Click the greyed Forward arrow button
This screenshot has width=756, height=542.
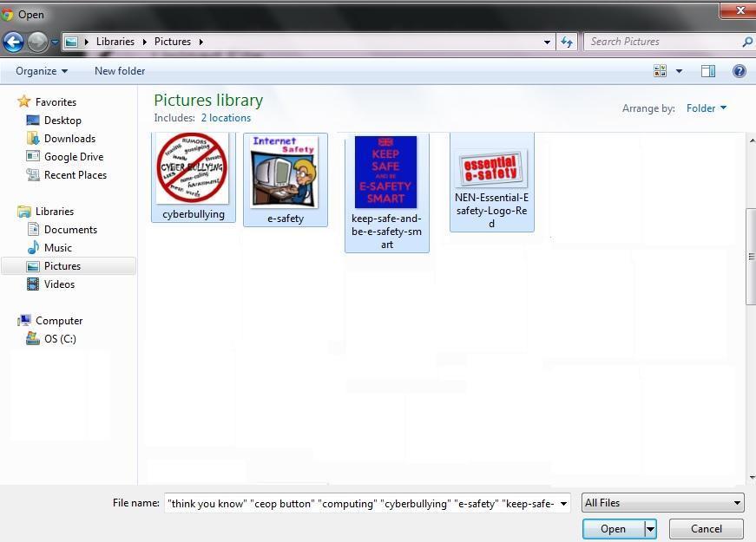[37, 42]
